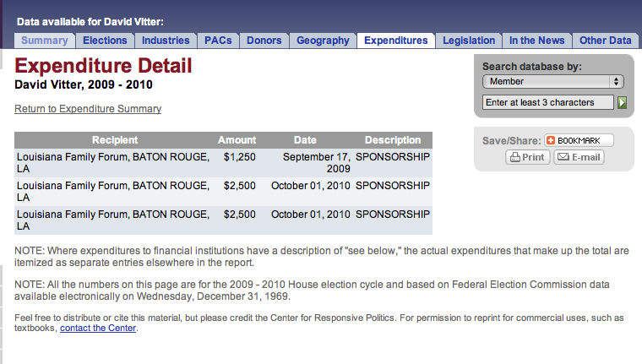Click the printer icon in Print button

coord(514,157)
